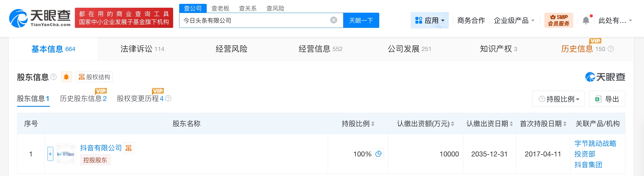Open the 应用 dropdown menu
Viewport: 644px width, 176px height.
tap(429, 20)
